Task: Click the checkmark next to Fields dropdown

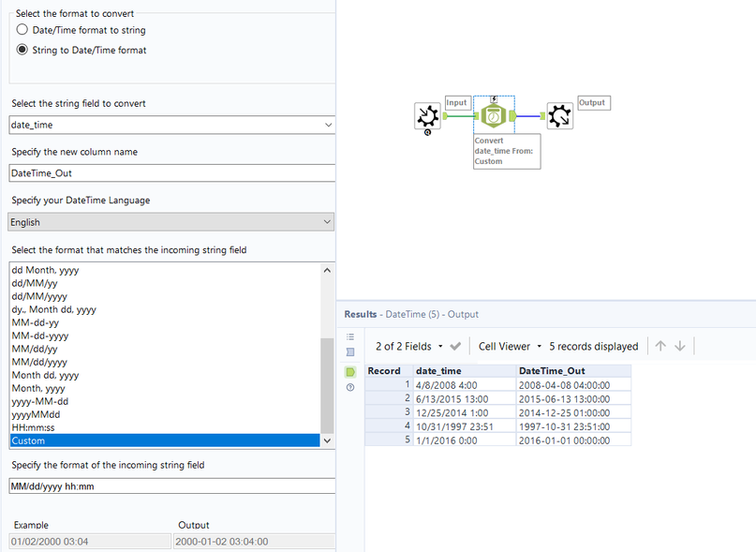Action: 455,346
